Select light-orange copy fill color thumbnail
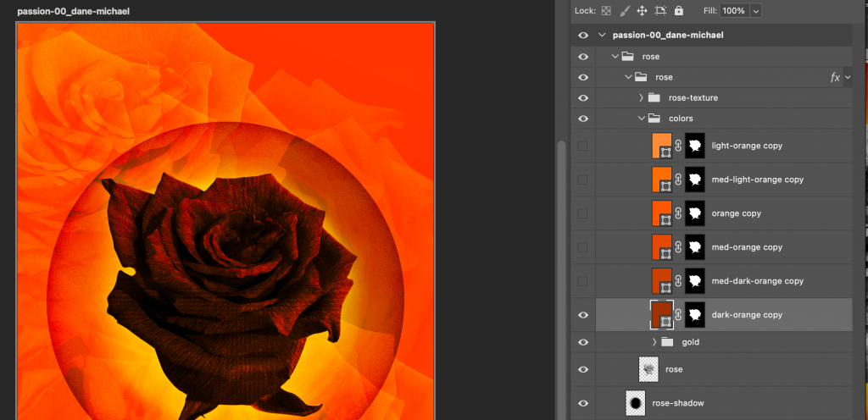868x420 pixels. 662,146
